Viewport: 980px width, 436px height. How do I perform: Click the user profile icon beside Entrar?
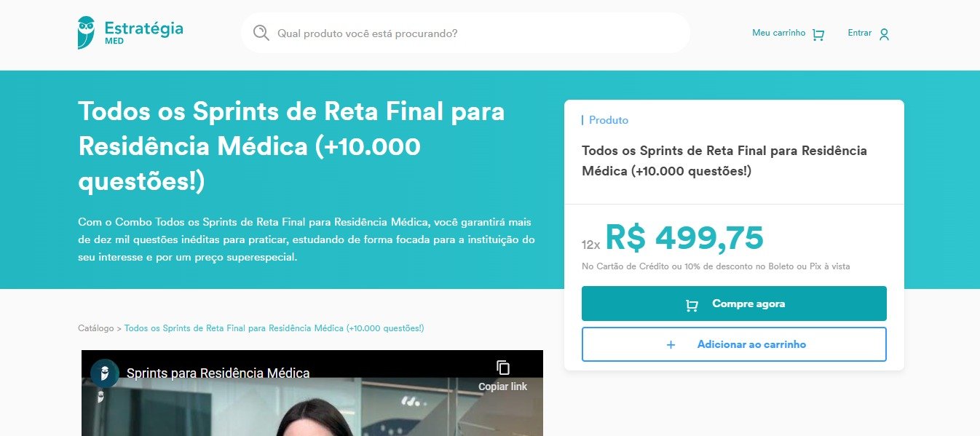pos(884,34)
